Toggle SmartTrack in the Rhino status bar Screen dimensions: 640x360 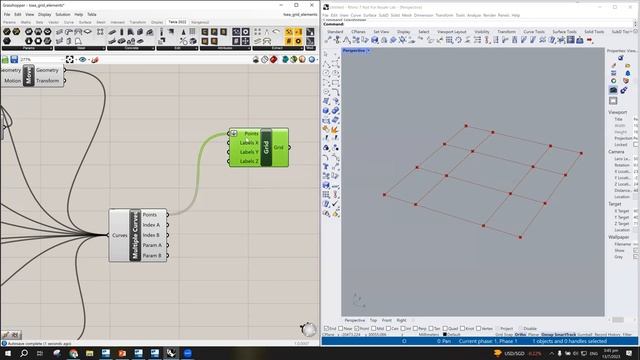[564, 335]
